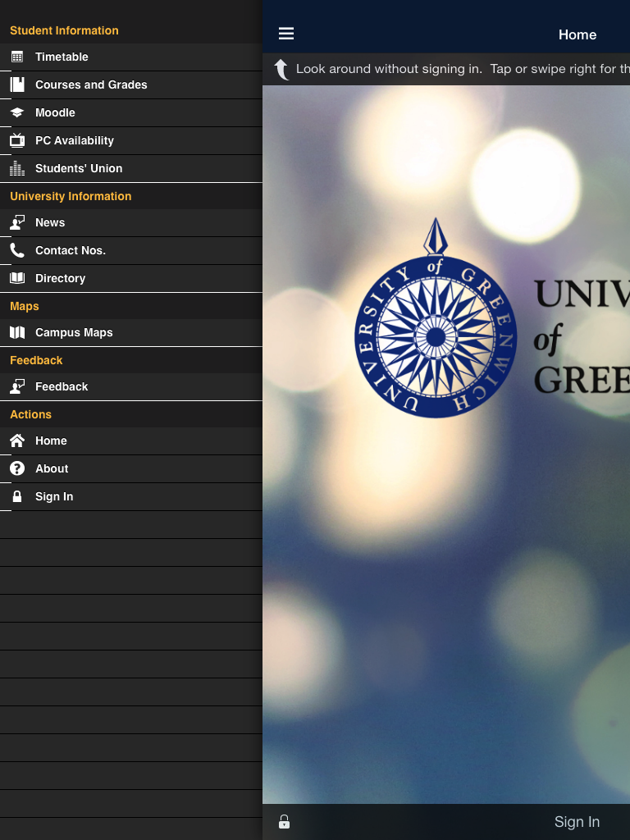
Task: Click the bottom bar padlock icon
Action: 284,822
